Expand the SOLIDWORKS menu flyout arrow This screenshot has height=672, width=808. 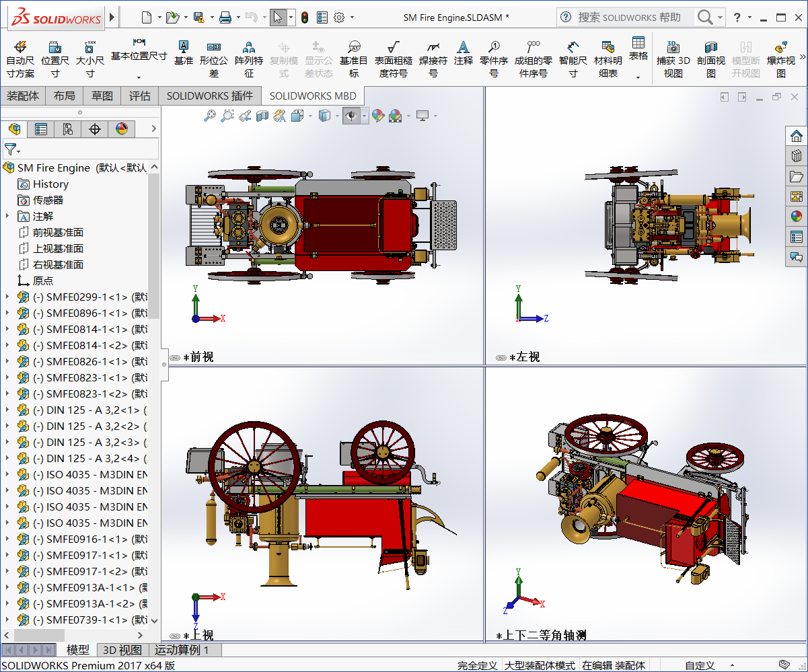[x=112, y=17]
